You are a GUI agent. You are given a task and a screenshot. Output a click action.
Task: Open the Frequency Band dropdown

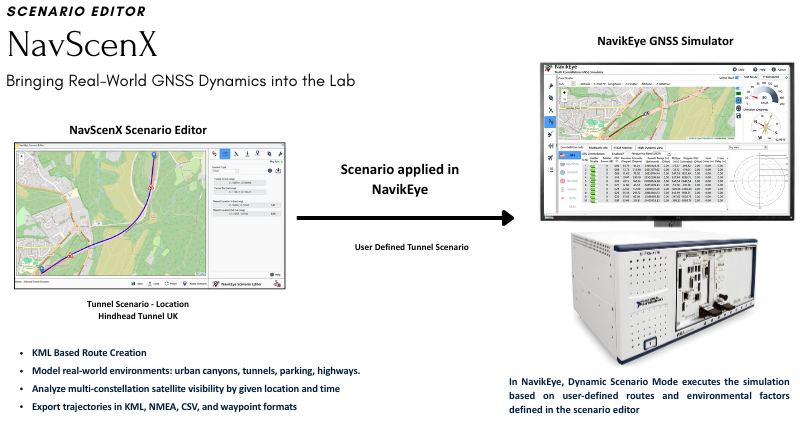(662, 154)
